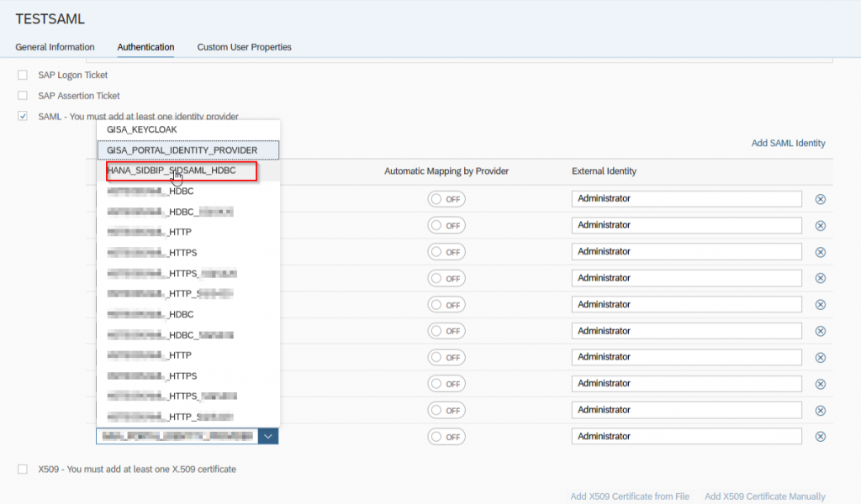Open Custom User Properties tab

pos(245,47)
